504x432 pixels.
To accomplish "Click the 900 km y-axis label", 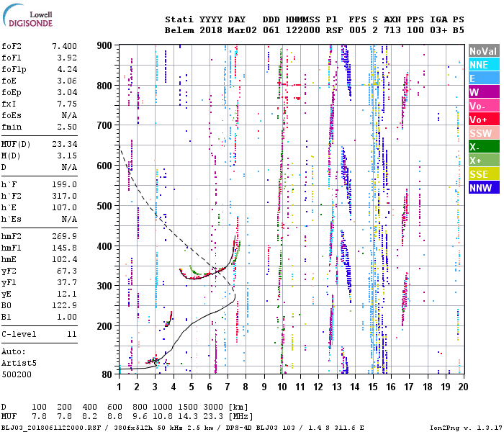I will click(104, 45).
